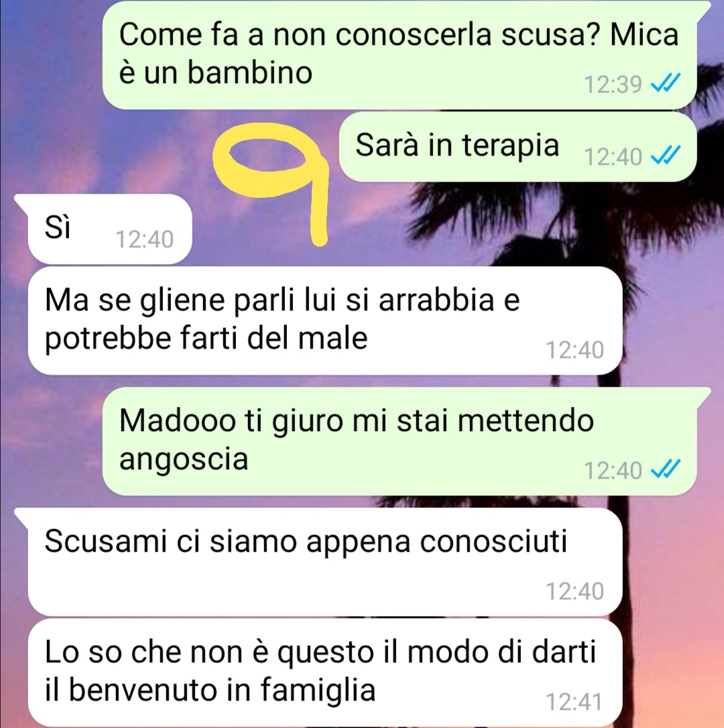Select the 'Madooo ti giuro mi stai mettendo angoscia' bubble
This screenshot has width=724, height=728.
[x=400, y=441]
